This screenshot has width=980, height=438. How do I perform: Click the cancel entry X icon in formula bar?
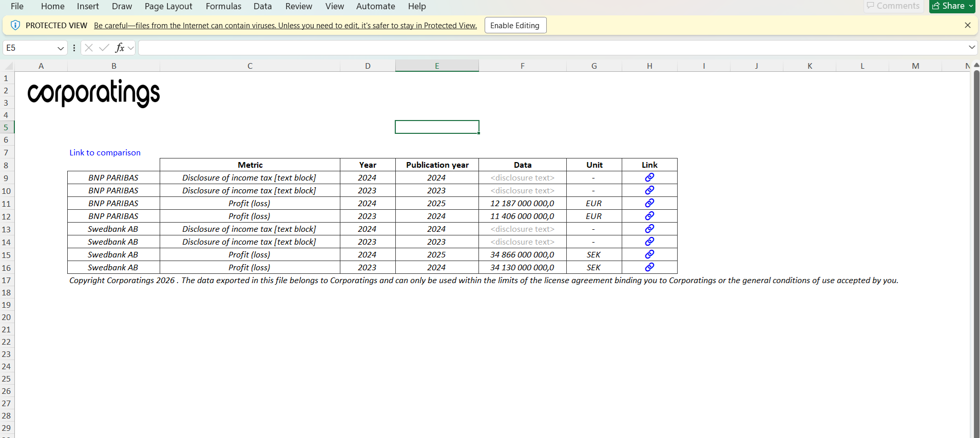[x=89, y=48]
